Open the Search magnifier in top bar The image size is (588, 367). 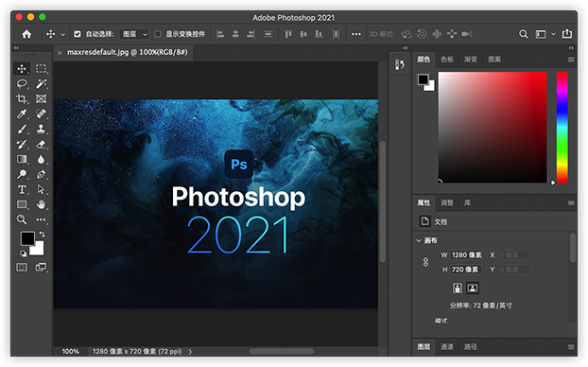coord(523,34)
